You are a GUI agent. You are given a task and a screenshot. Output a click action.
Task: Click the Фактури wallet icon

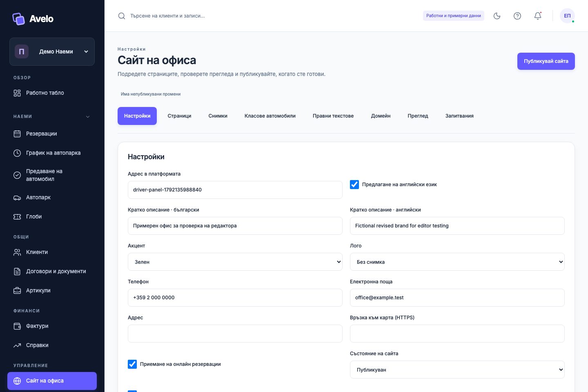click(17, 326)
